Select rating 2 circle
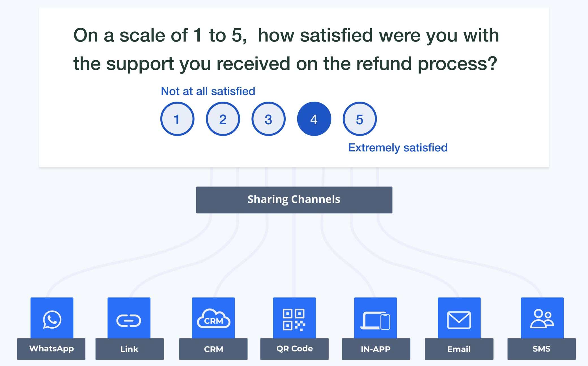The height and width of the screenshot is (366, 588). click(x=223, y=119)
